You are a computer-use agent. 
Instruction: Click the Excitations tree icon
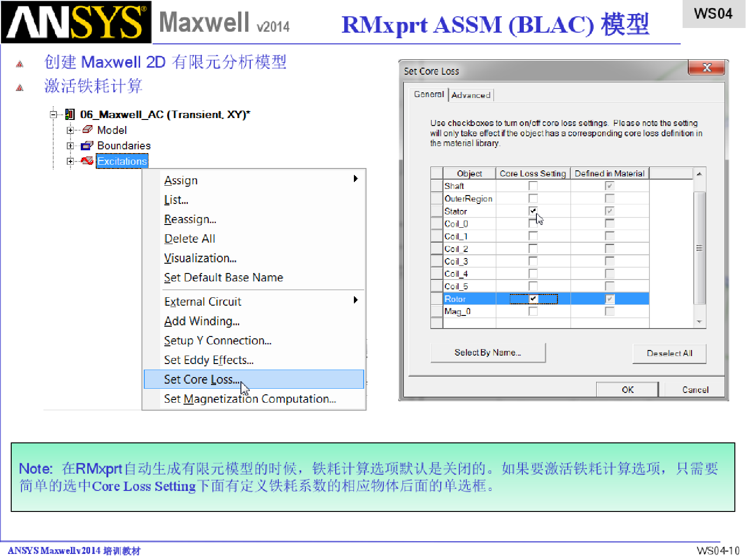[x=87, y=161]
